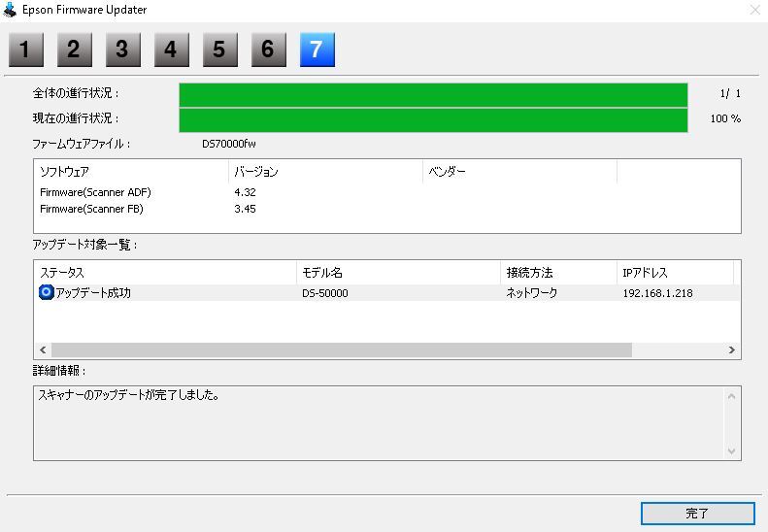Image resolution: width=768 pixels, height=532 pixels.
Task: Click the step 5 indicator
Action: (x=220, y=50)
